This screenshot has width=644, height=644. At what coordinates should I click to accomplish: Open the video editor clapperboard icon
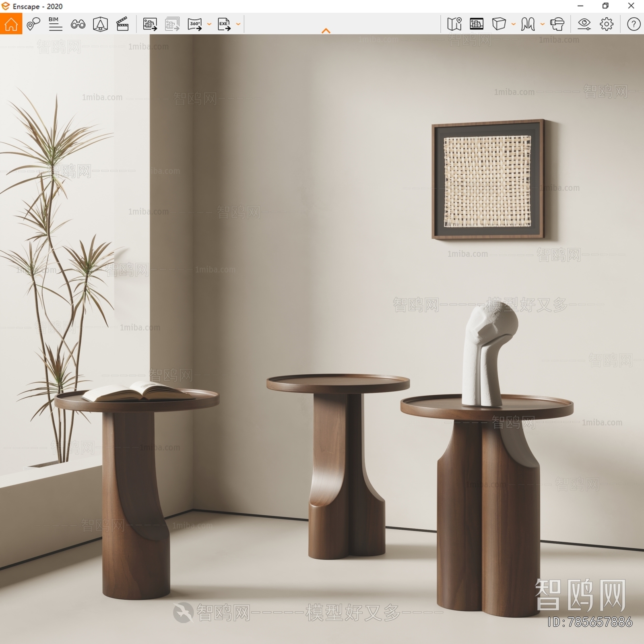click(x=124, y=25)
